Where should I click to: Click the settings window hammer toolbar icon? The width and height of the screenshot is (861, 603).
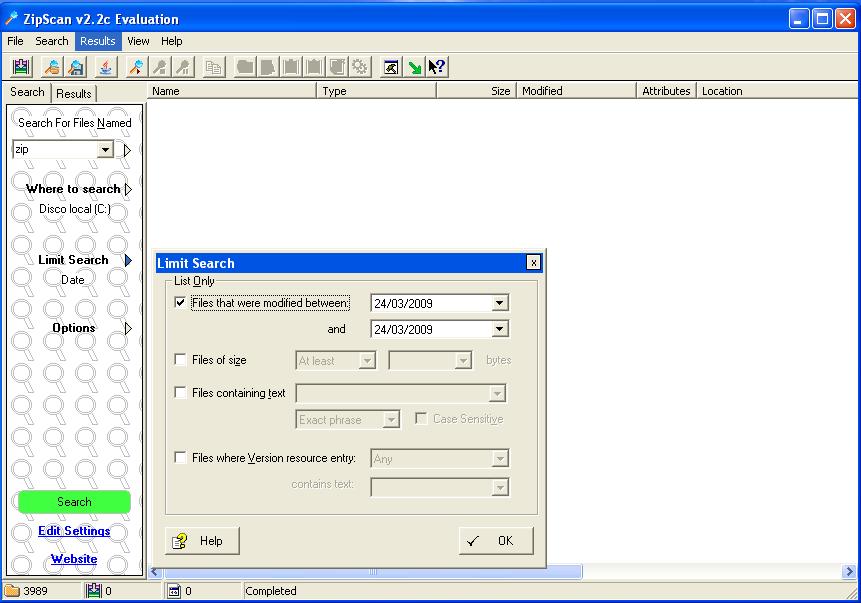coord(390,67)
